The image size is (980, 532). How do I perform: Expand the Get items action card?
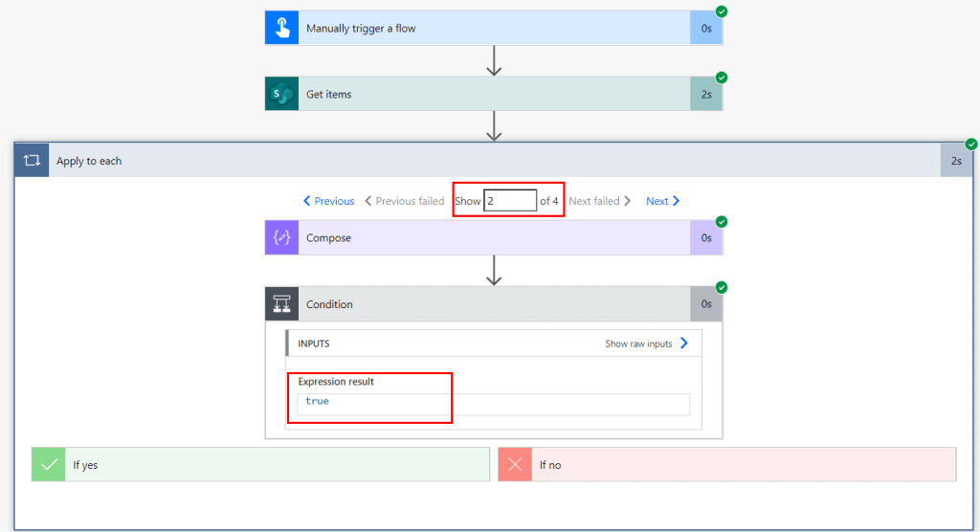tap(494, 95)
